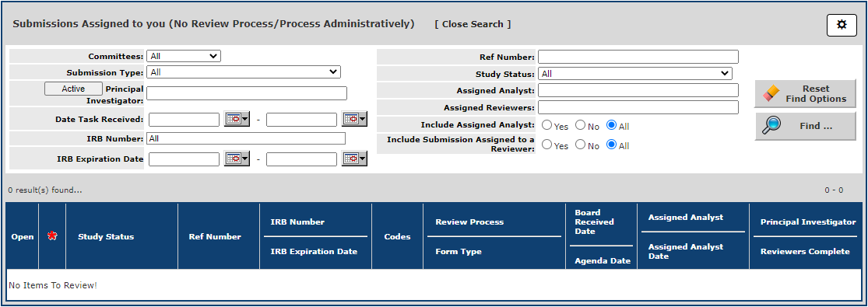The image size is (868, 307).
Task: Click the Assigned Analyst text field
Action: (x=638, y=90)
